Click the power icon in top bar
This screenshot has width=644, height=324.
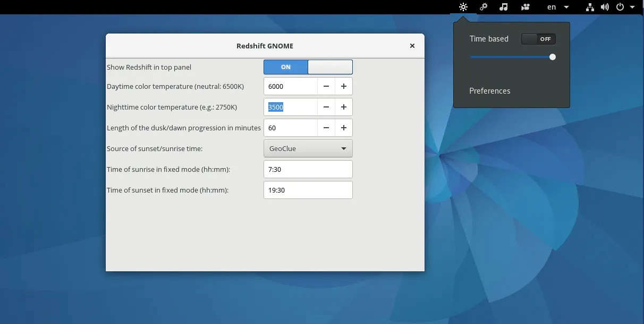point(620,7)
